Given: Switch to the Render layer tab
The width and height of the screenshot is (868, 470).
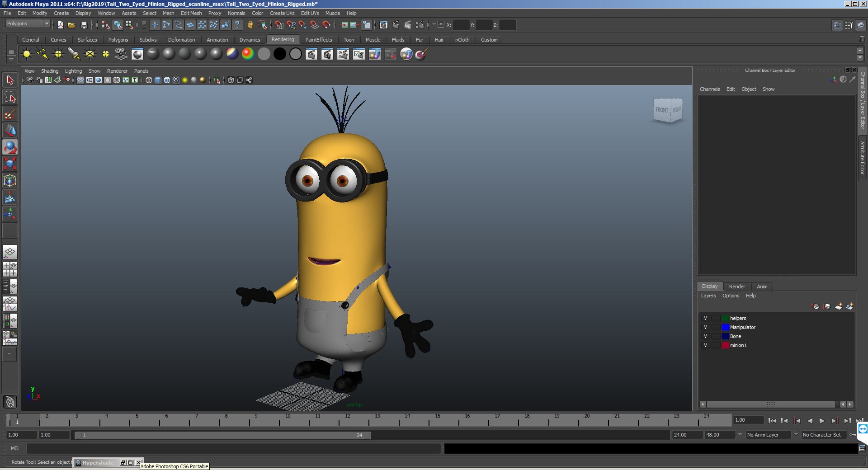Looking at the screenshot, I should coord(737,287).
